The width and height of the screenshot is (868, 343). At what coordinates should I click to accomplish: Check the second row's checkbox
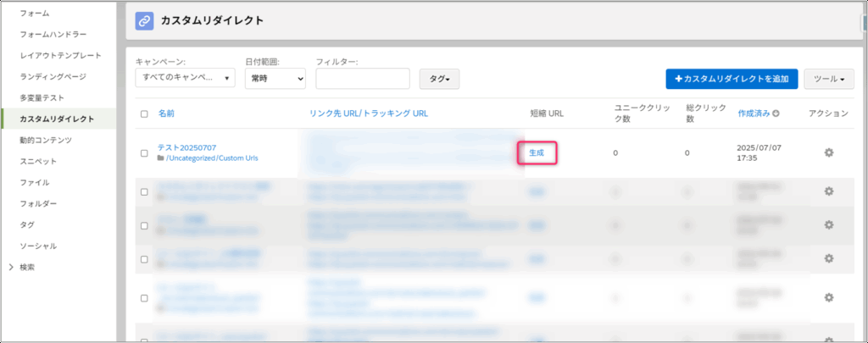(144, 191)
